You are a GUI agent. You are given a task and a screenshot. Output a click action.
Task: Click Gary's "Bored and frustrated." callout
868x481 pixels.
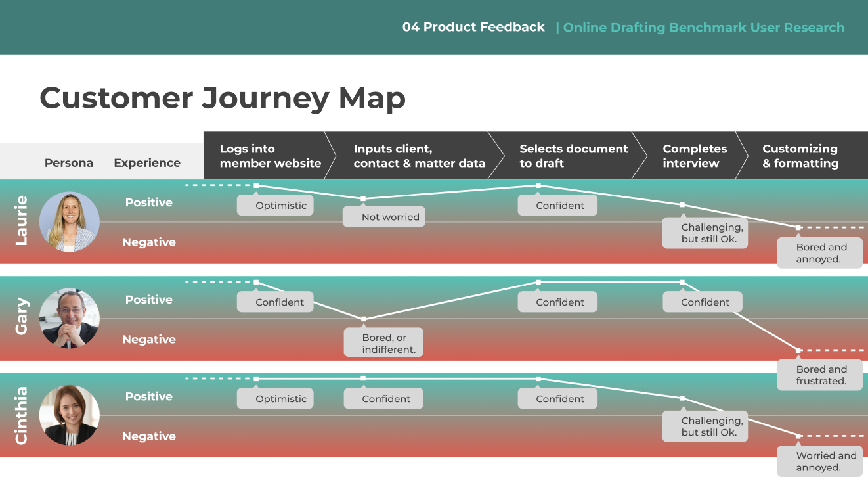tap(819, 375)
